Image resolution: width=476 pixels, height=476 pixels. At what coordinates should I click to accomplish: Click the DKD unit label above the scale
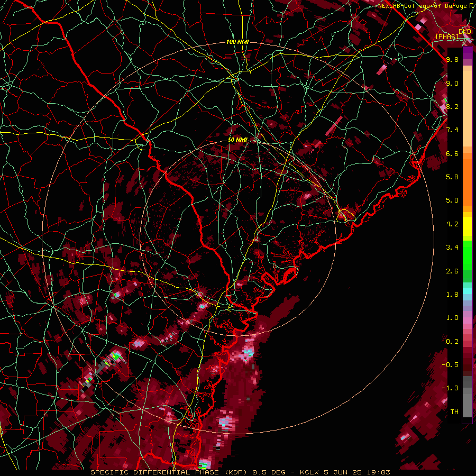click(465, 31)
